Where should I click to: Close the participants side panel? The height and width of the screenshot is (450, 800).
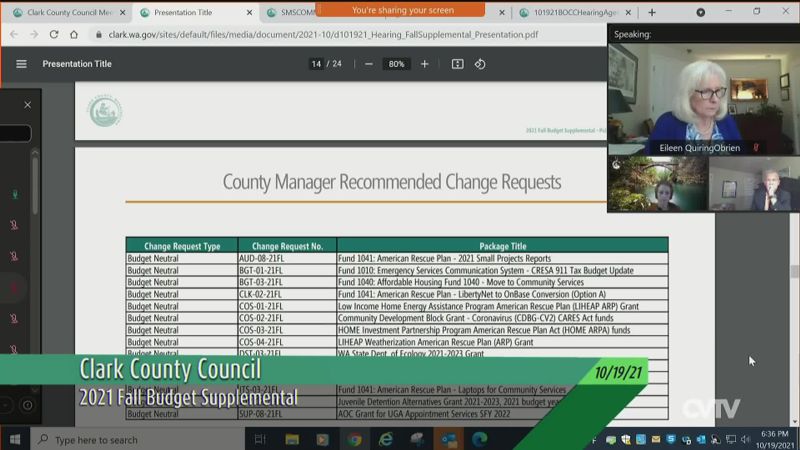pos(27,104)
